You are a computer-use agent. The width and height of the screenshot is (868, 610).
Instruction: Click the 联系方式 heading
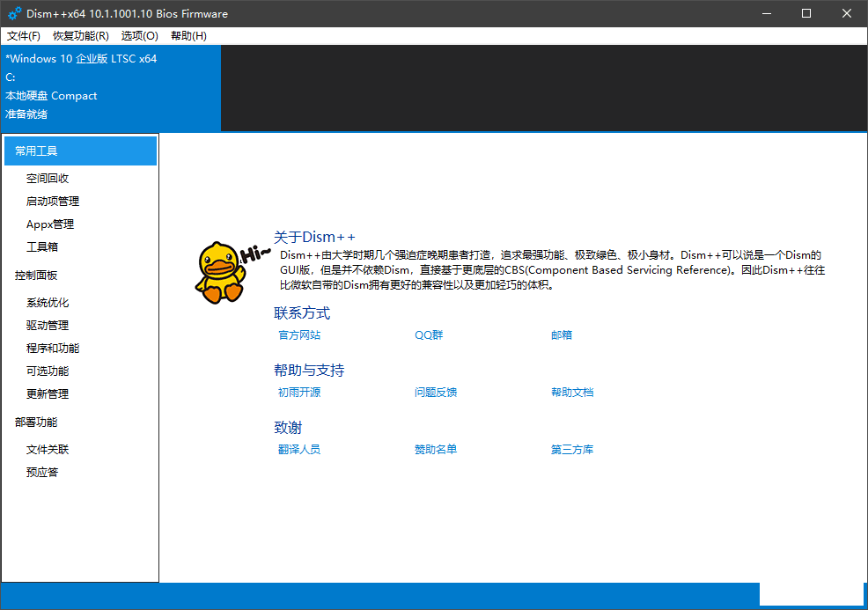302,312
